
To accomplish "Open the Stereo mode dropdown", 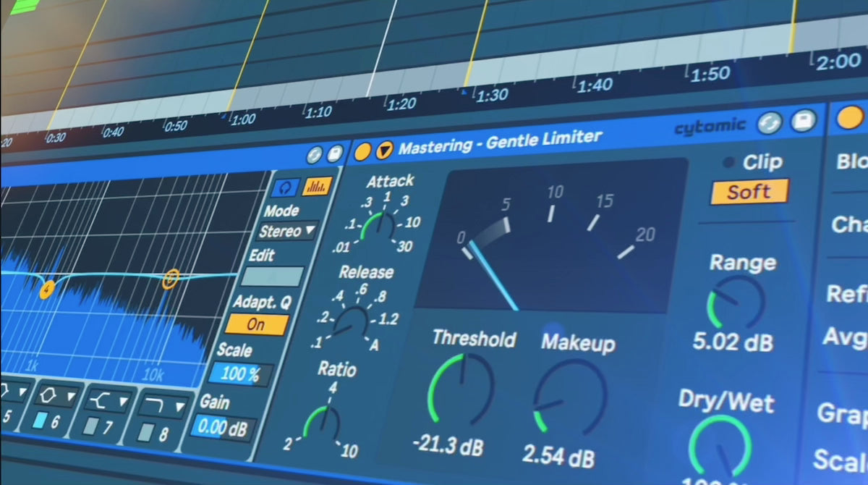I will (287, 232).
